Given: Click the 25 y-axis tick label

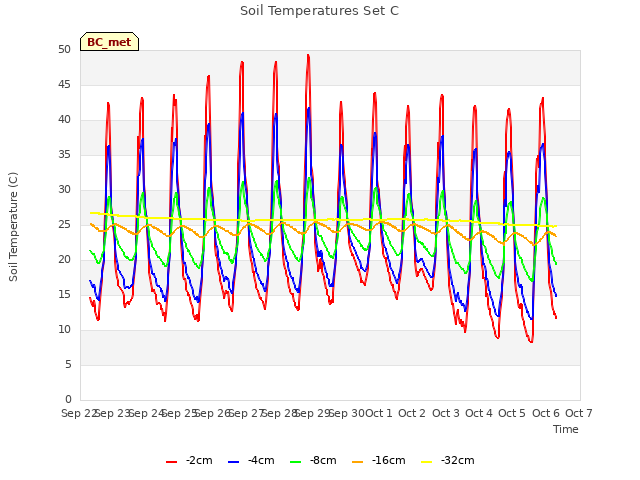Looking at the screenshot, I should point(64,225).
